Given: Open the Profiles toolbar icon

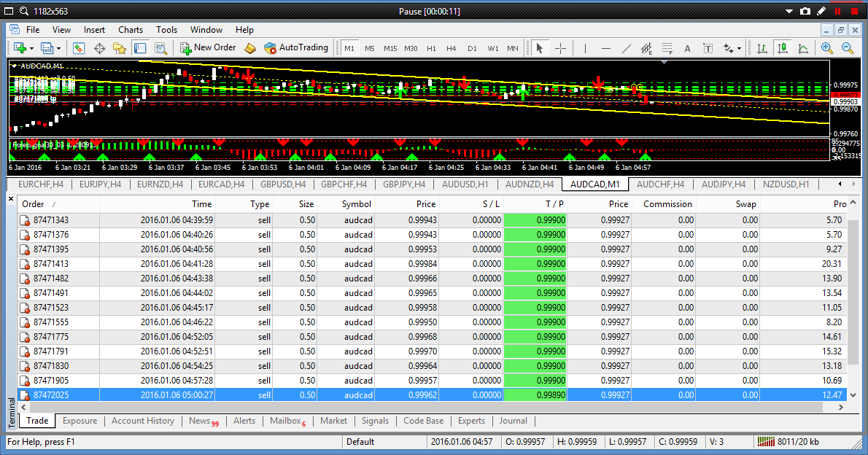Looking at the screenshot, I should 47,48.
